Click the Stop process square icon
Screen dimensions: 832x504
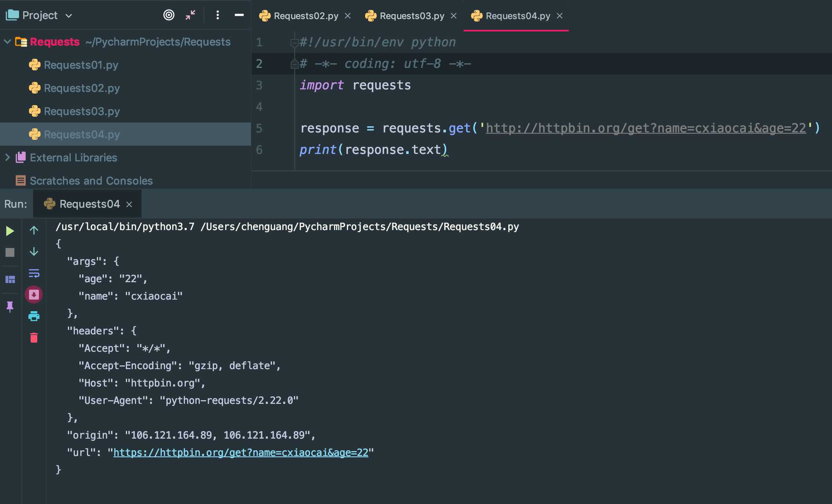[x=10, y=252]
